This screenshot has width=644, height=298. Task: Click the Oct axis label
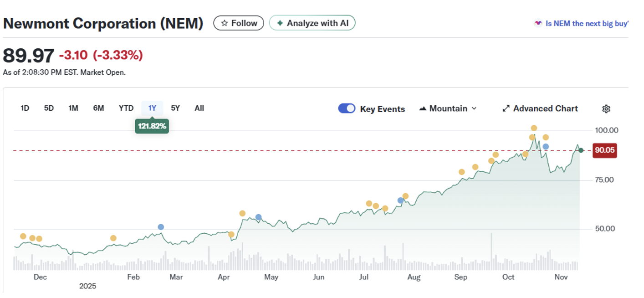coord(508,277)
